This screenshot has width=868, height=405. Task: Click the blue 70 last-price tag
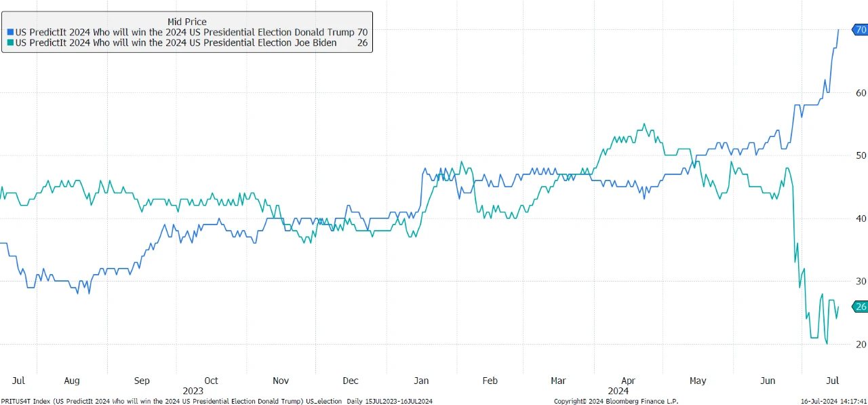pos(860,30)
